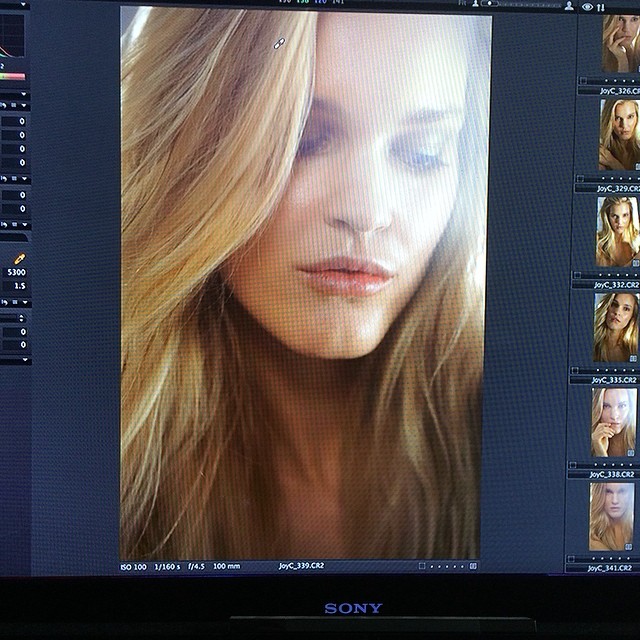Viewport: 640px width, 640px height.
Task: Open menu arrow in row below the 1.5 field
Action: point(25,302)
